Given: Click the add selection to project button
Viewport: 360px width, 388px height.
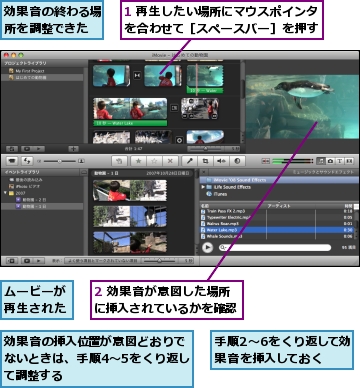Looking at the screenshot, I should point(119,161).
